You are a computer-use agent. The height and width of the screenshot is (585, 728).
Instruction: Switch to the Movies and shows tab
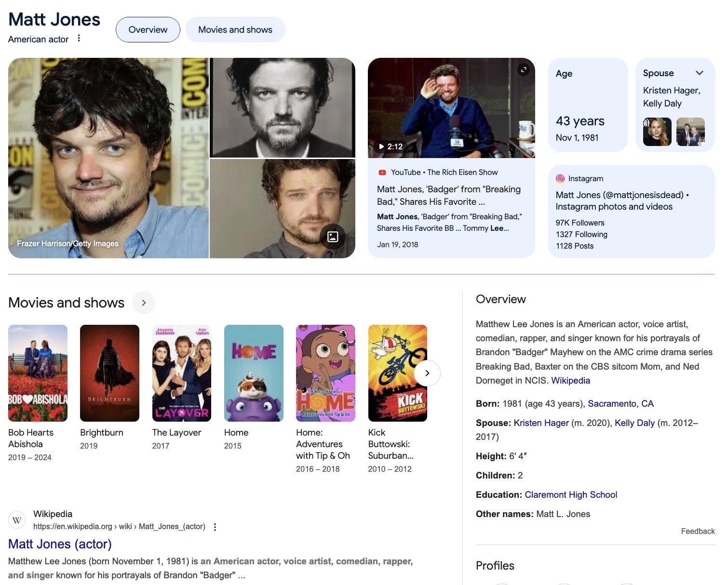pos(235,30)
